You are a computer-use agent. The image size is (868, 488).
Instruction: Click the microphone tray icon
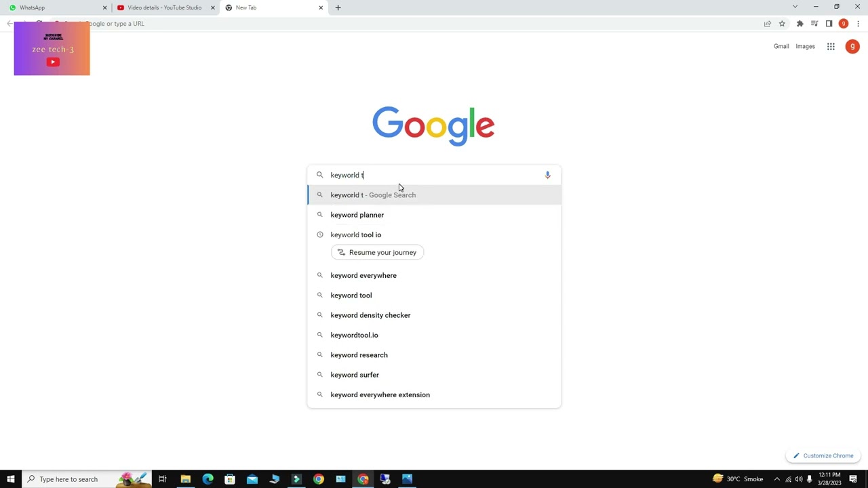[x=809, y=479]
